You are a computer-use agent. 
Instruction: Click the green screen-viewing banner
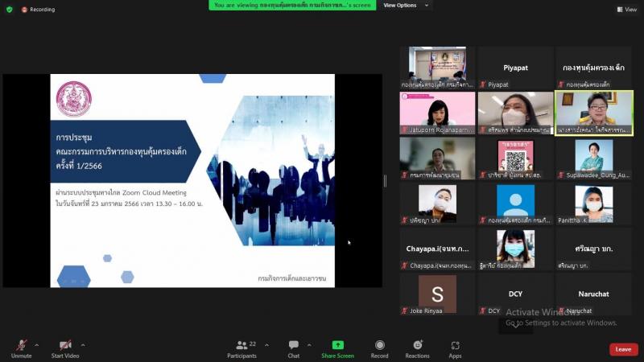click(292, 5)
